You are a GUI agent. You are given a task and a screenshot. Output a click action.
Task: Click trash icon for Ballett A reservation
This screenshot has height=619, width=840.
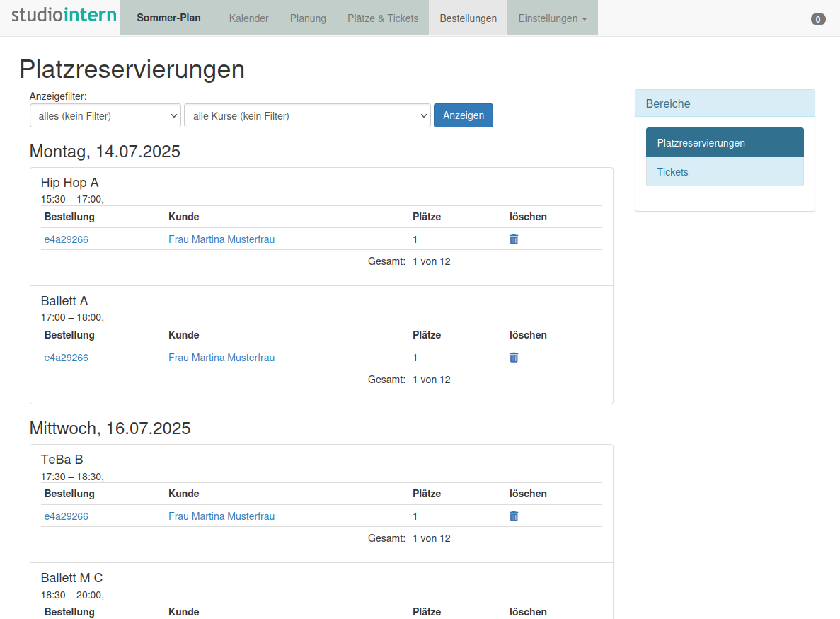click(514, 358)
